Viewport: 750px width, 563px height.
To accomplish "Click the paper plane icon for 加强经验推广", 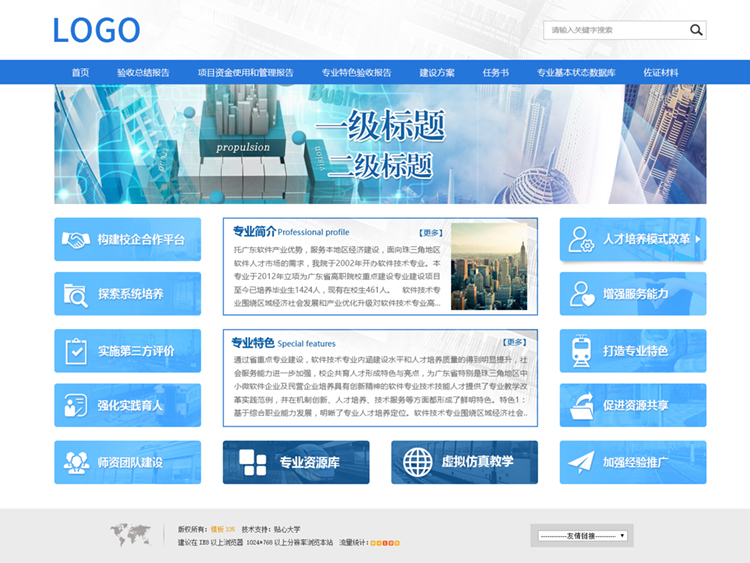I will point(581,462).
